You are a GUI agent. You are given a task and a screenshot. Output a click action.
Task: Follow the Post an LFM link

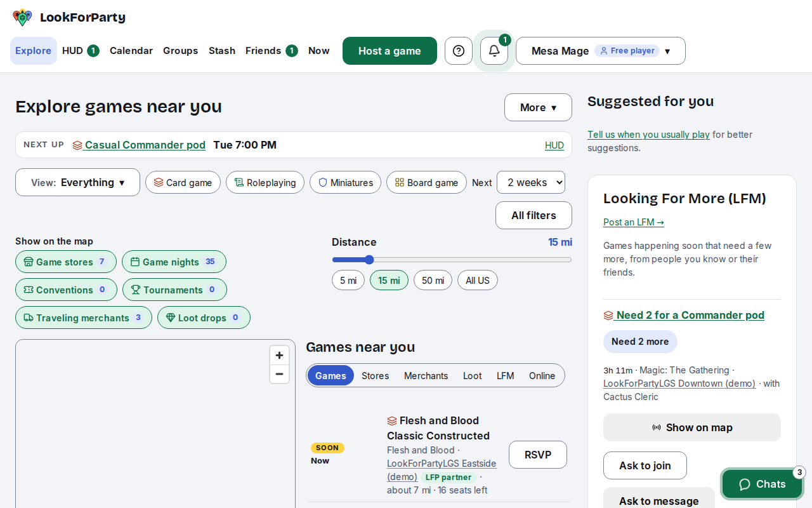tap(634, 222)
